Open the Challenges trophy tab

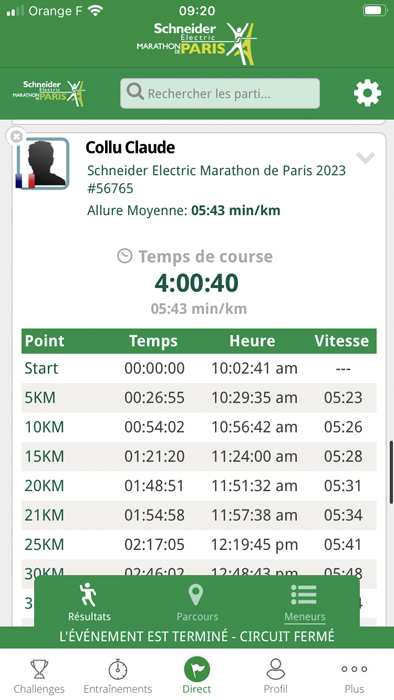click(39, 676)
